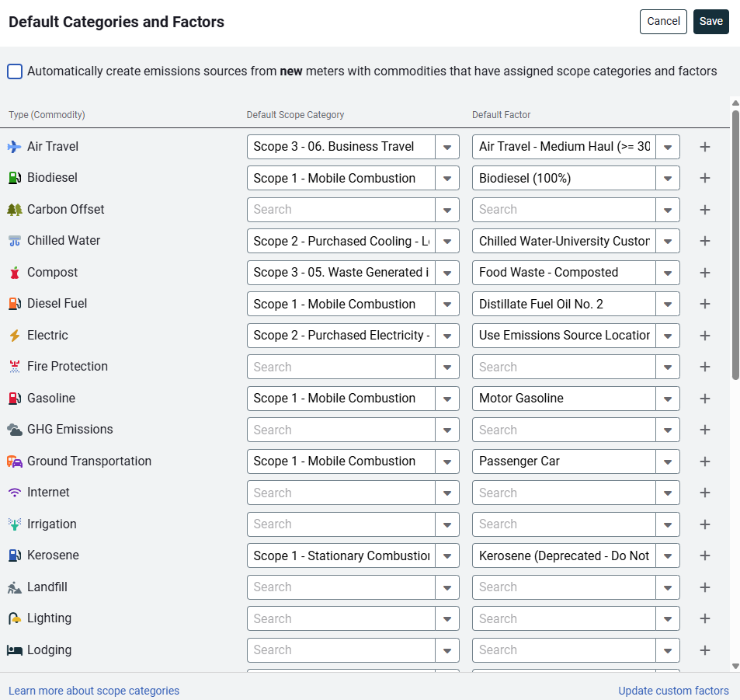The height and width of the screenshot is (700, 740).
Task: Click the Electric lightning bolt icon
Action: point(15,336)
